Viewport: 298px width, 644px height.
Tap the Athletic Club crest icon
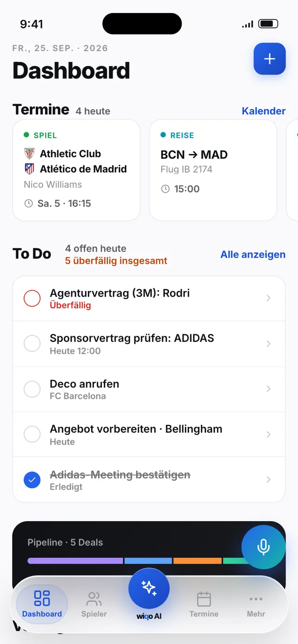[x=29, y=153]
